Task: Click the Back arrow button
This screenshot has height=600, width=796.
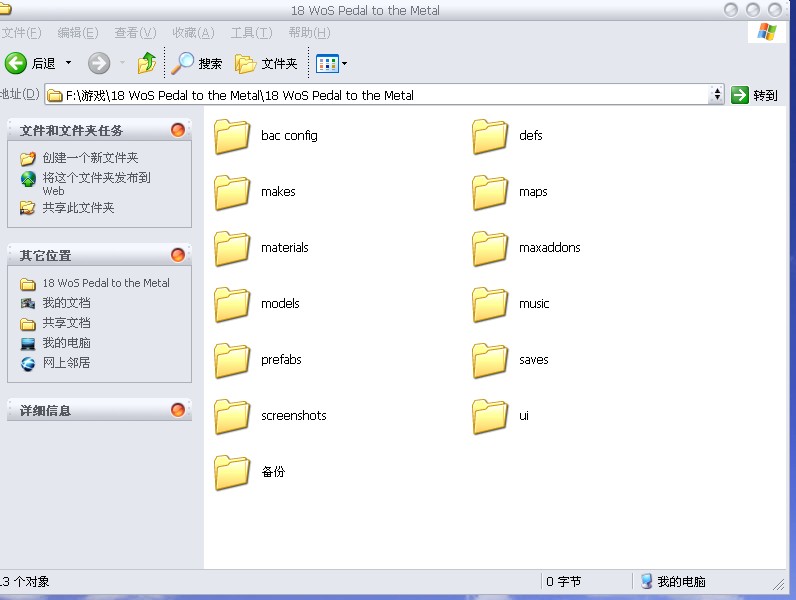Action: pyautogui.click(x=16, y=64)
